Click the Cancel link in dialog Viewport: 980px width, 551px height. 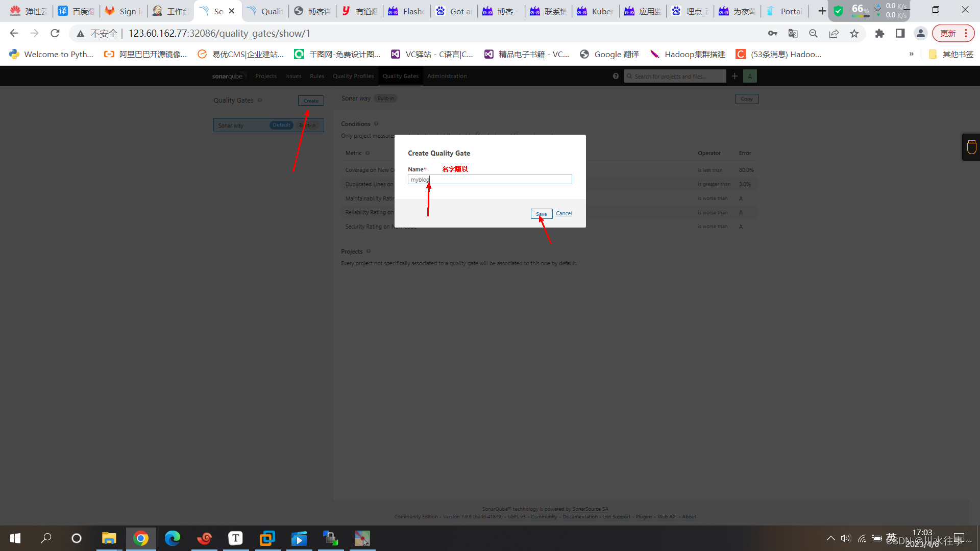563,213
